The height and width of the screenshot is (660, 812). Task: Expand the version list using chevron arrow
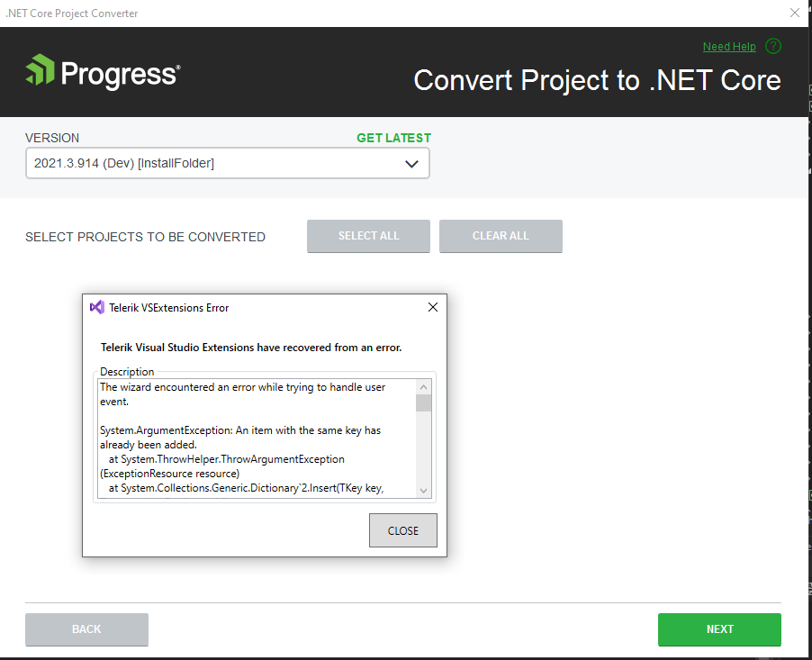pyautogui.click(x=411, y=164)
